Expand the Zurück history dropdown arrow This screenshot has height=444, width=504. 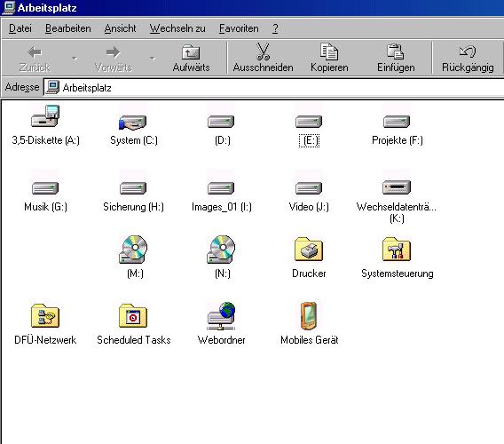[75, 59]
